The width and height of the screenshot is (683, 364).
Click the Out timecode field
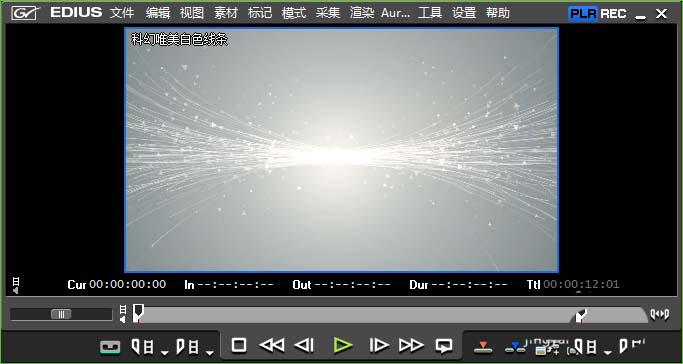coord(352,285)
